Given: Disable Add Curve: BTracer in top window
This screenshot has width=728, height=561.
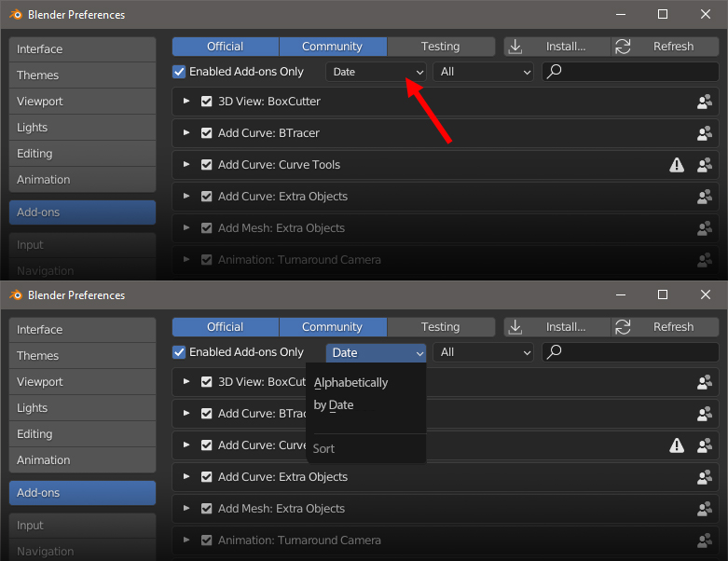Looking at the screenshot, I should coord(207,132).
